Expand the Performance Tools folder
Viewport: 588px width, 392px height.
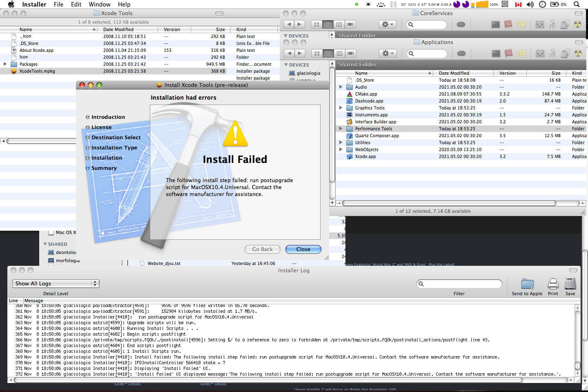[x=341, y=129]
